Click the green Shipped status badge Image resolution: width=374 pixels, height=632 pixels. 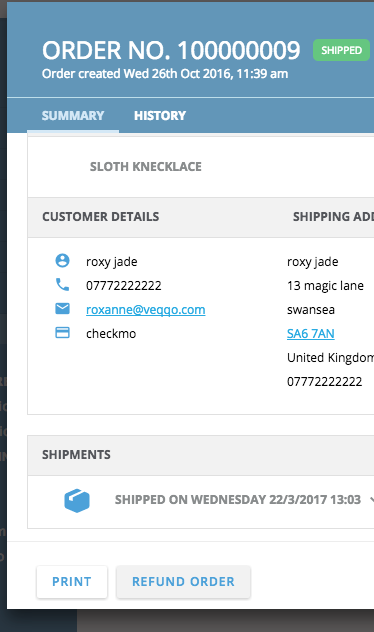click(341, 50)
